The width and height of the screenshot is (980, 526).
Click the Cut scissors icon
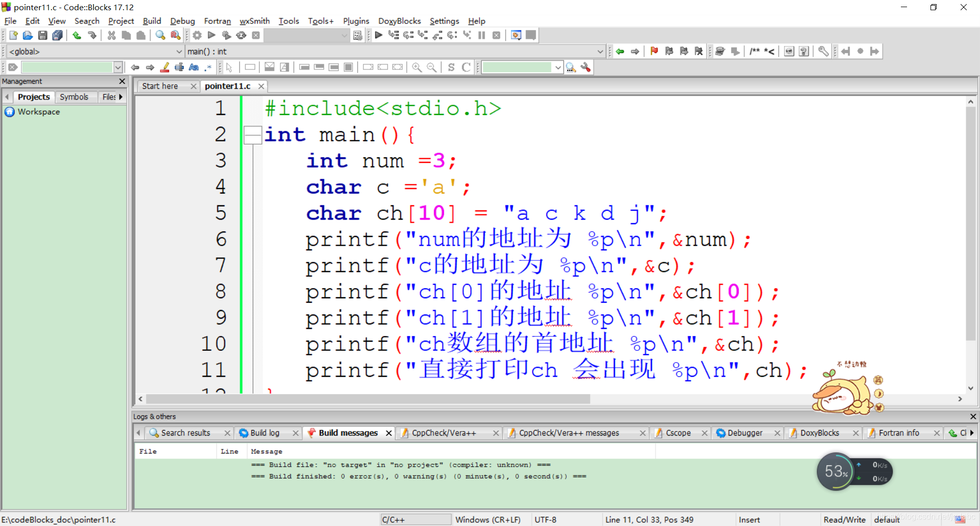pos(111,35)
